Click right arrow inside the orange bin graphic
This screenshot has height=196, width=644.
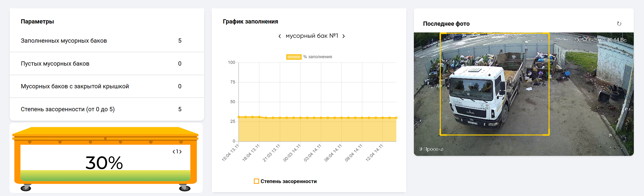click(x=180, y=152)
